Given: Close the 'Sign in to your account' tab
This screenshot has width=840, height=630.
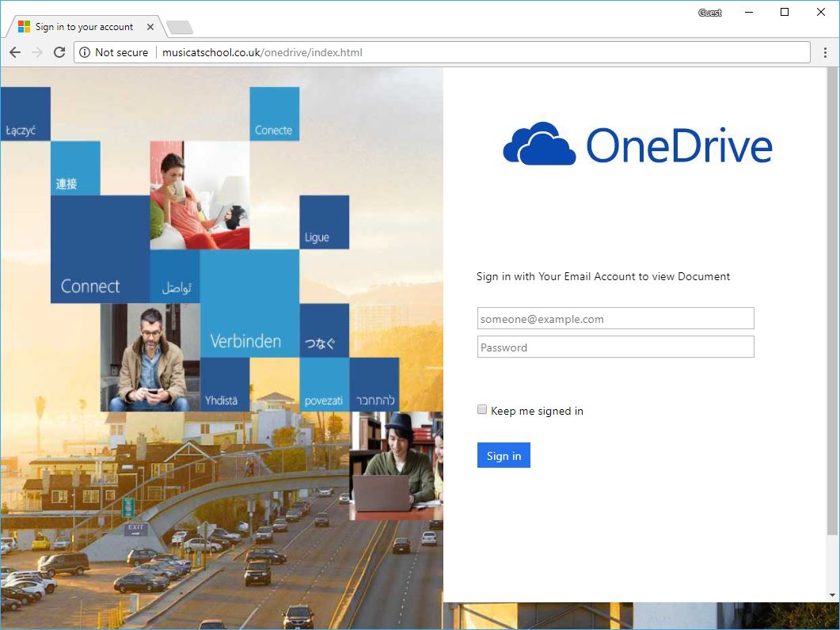Looking at the screenshot, I should tap(150, 27).
